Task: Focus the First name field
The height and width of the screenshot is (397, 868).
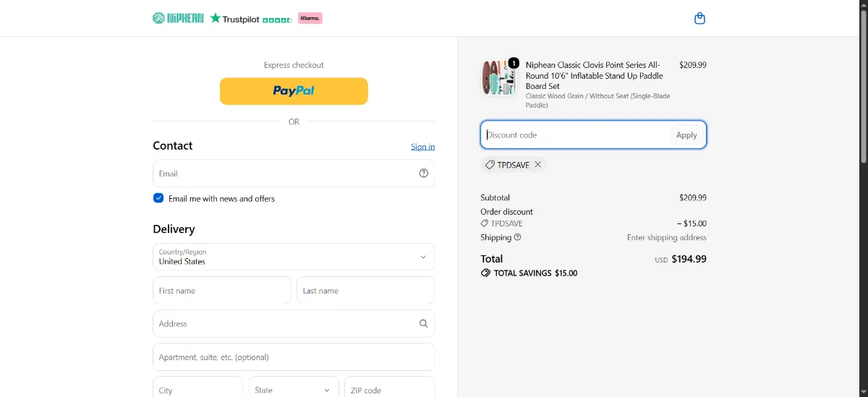Action: pos(222,290)
